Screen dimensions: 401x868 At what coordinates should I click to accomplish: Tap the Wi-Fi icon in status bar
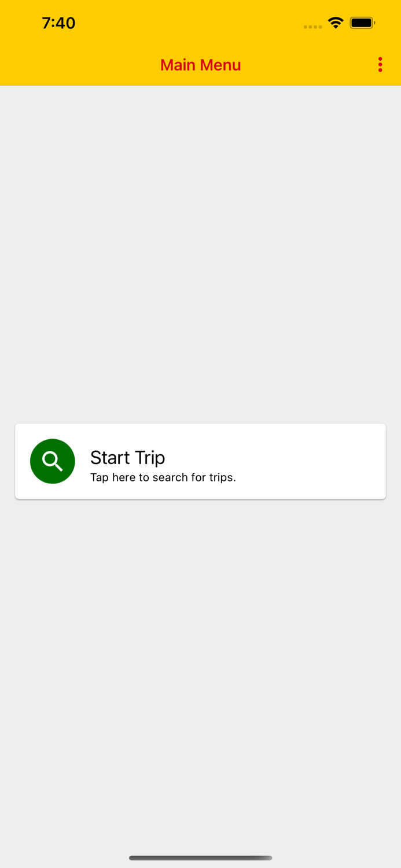coord(336,23)
